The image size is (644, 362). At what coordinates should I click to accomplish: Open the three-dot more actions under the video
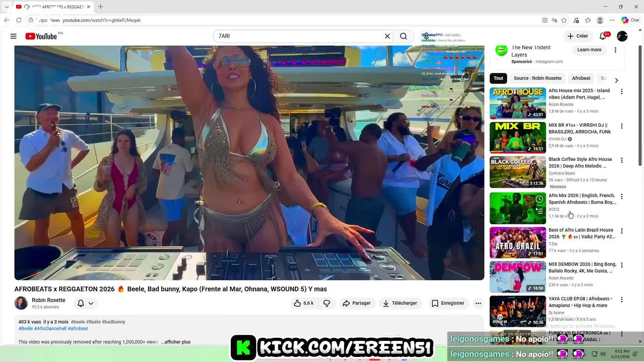tap(478, 303)
